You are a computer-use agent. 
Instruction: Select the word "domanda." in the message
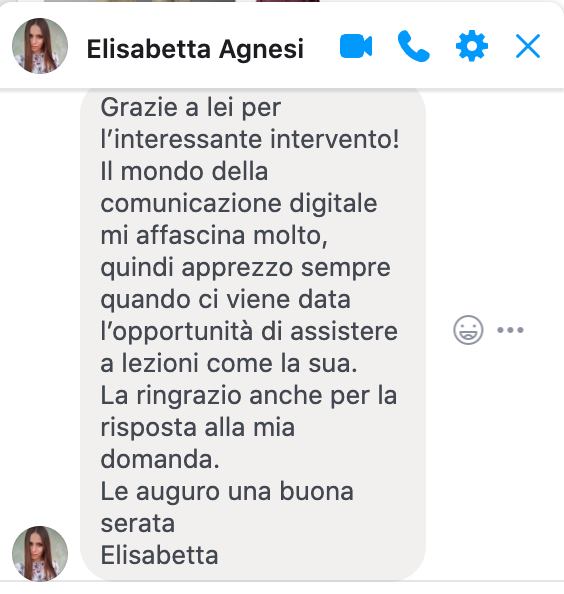click(160, 460)
